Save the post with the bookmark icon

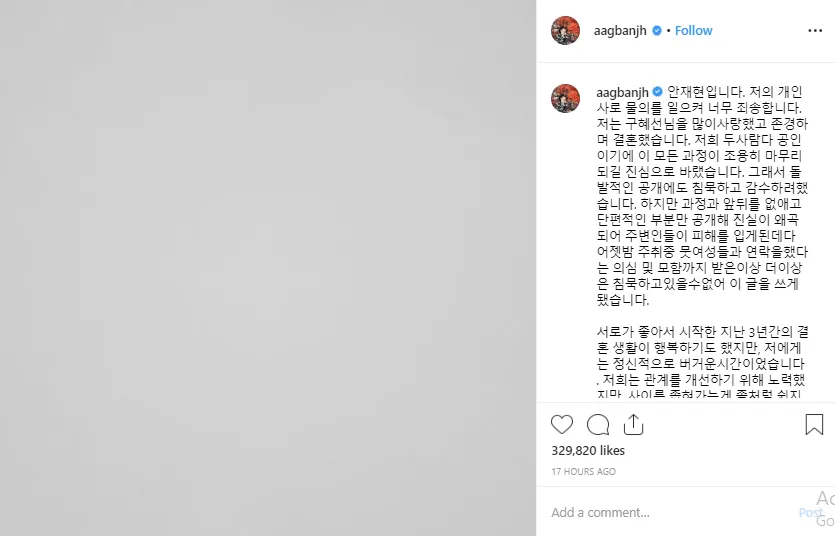click(814, 425)
